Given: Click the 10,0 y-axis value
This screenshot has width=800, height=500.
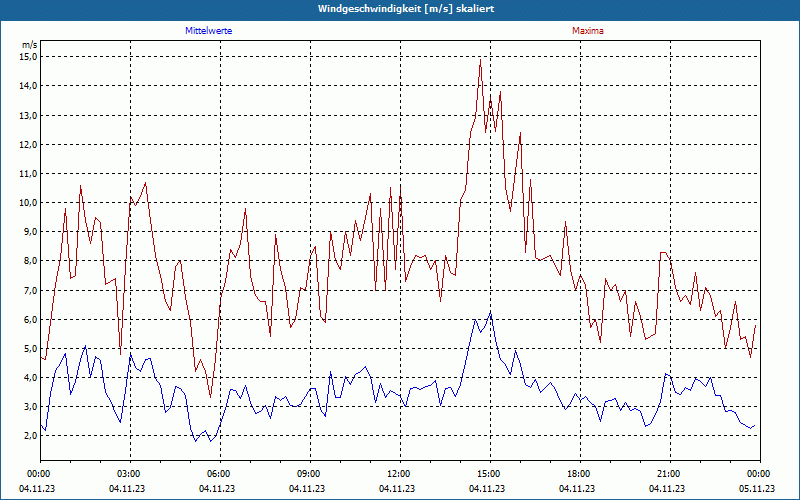Looking at the screenshot, I should pos(29,203).
